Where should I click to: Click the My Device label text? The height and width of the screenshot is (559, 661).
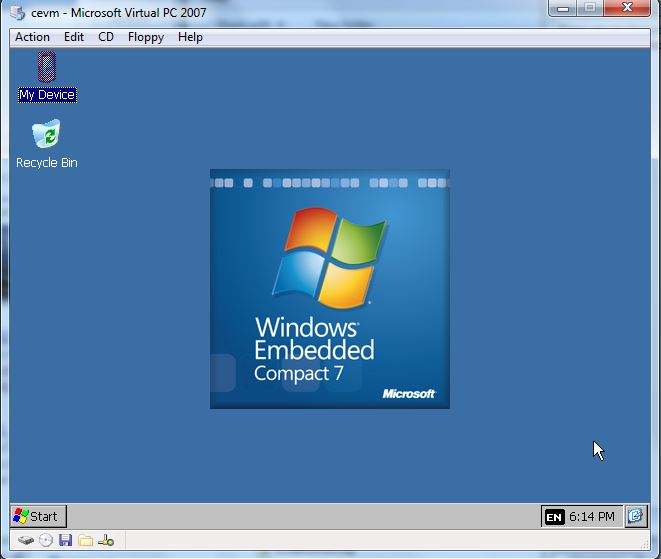(x=47, y=95)
